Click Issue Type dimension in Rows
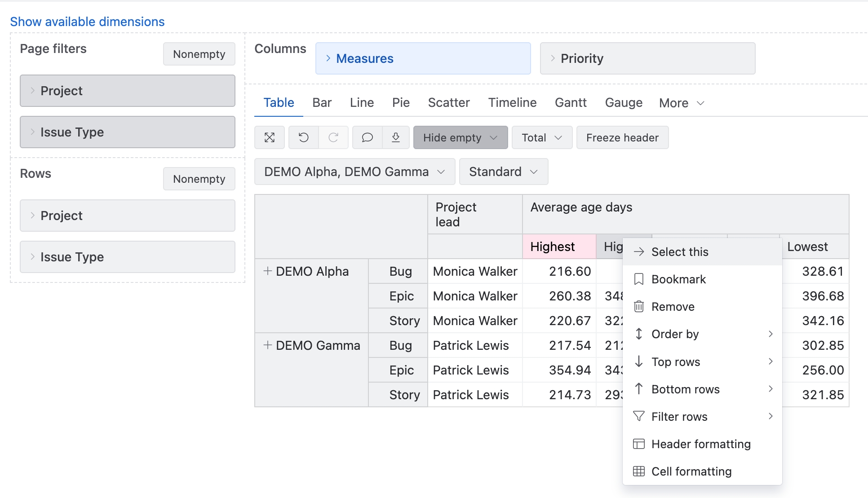868x498 pixels. click(x=128, y=257)
